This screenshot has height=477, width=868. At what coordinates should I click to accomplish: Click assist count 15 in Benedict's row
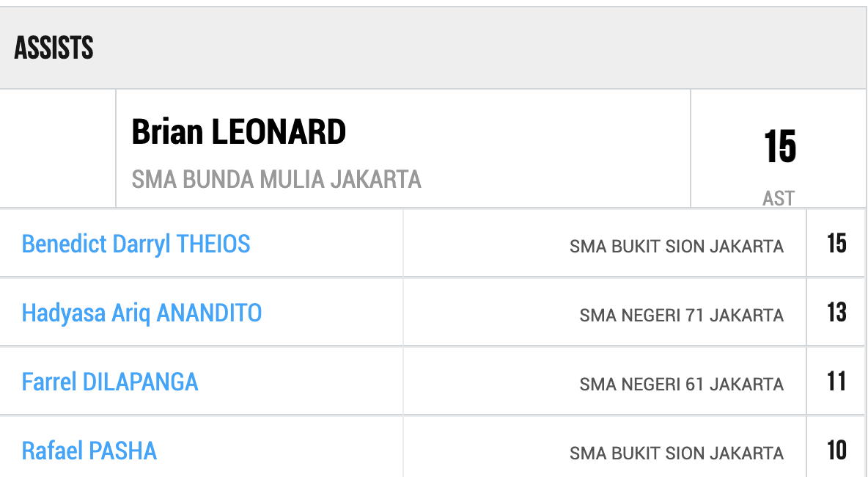tap(836, 244)
